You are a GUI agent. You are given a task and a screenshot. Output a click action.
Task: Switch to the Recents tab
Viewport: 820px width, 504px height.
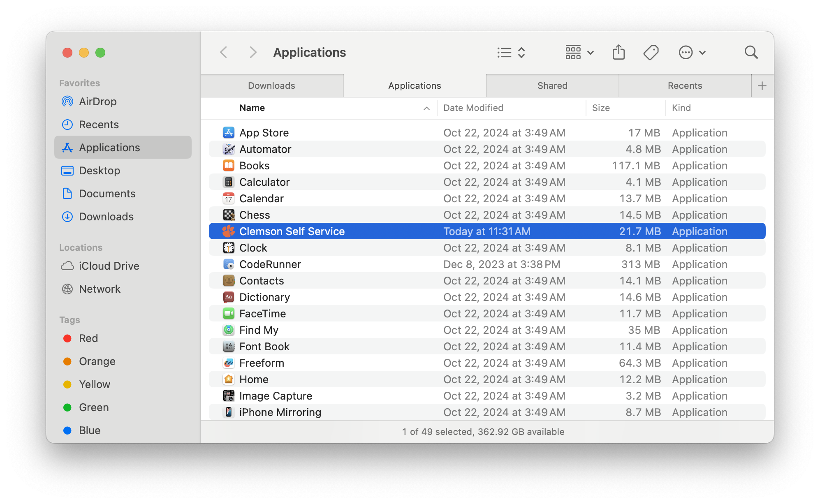coord(685,86)
